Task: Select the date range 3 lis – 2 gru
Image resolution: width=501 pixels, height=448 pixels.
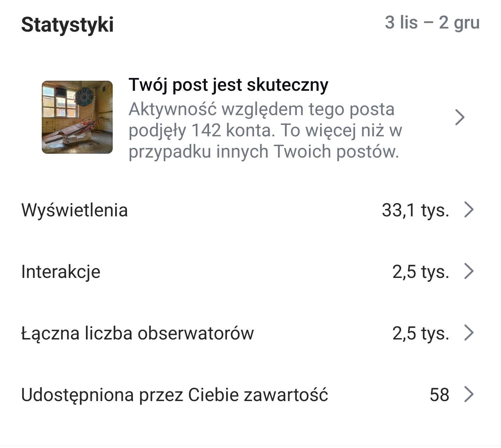Action: tap(432, 23)
